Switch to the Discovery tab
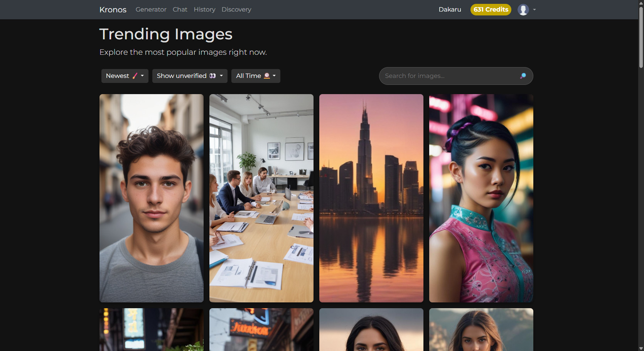 coord(236,9)
